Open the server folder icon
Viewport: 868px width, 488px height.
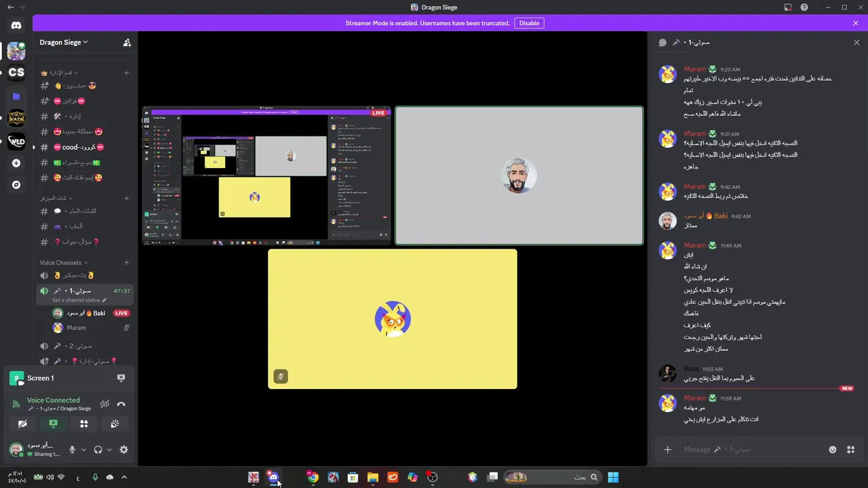tap(16, 96)
